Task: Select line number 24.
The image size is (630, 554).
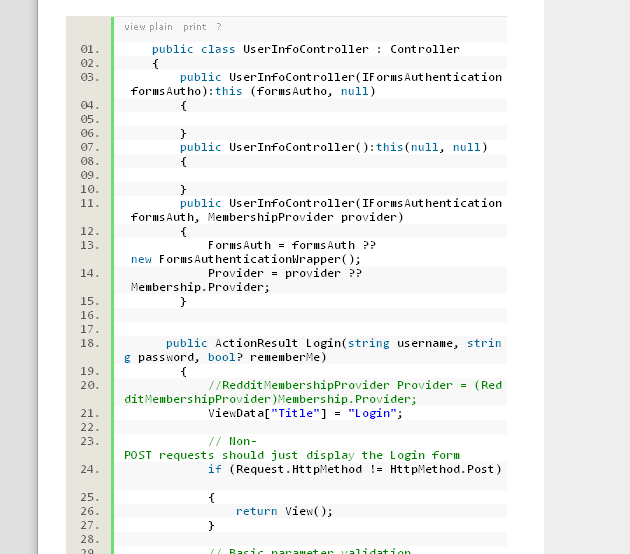Action: coord(90,470)
